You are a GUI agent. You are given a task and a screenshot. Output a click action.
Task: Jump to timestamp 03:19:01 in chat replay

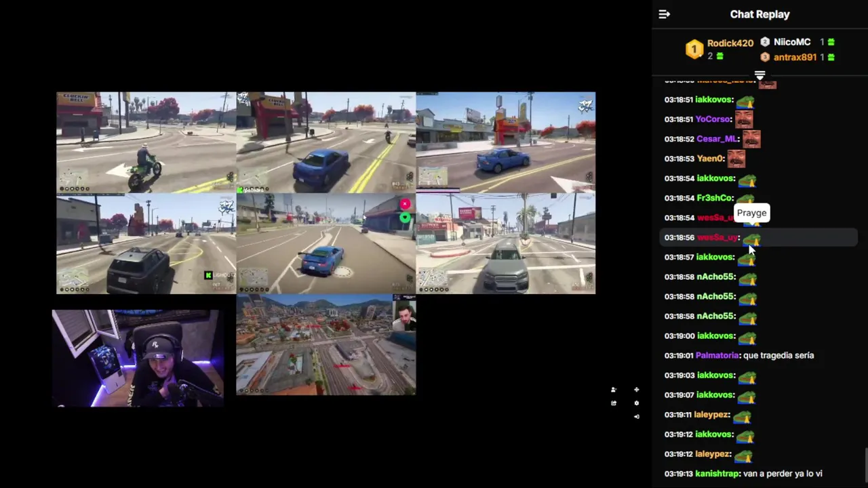coord(679,355)
